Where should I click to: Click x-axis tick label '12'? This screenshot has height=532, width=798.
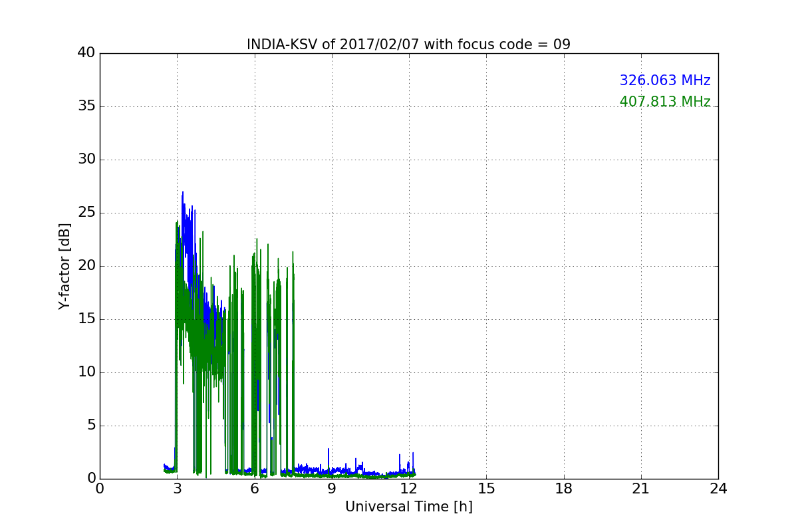(x=409, y=489)
